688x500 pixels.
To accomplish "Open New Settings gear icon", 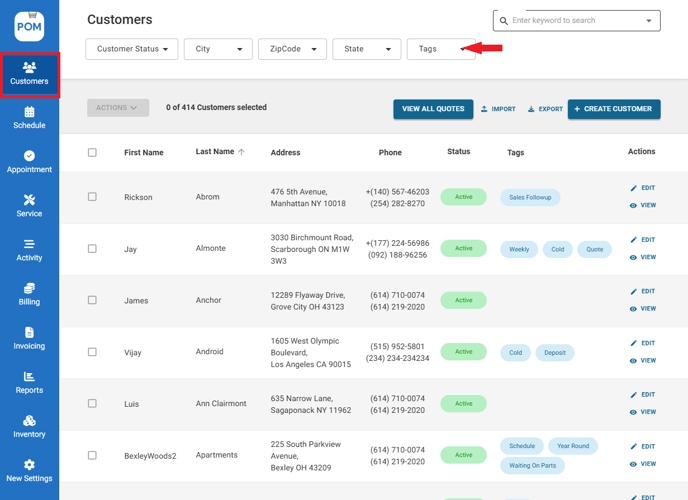I will 29,465.
